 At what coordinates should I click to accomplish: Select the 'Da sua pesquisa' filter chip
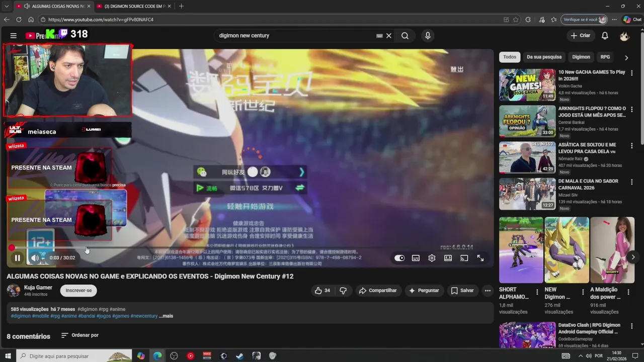click(544, 57)
